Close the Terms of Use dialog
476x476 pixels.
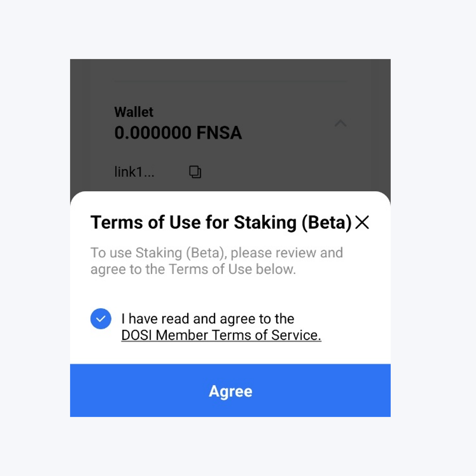point(362,222)
